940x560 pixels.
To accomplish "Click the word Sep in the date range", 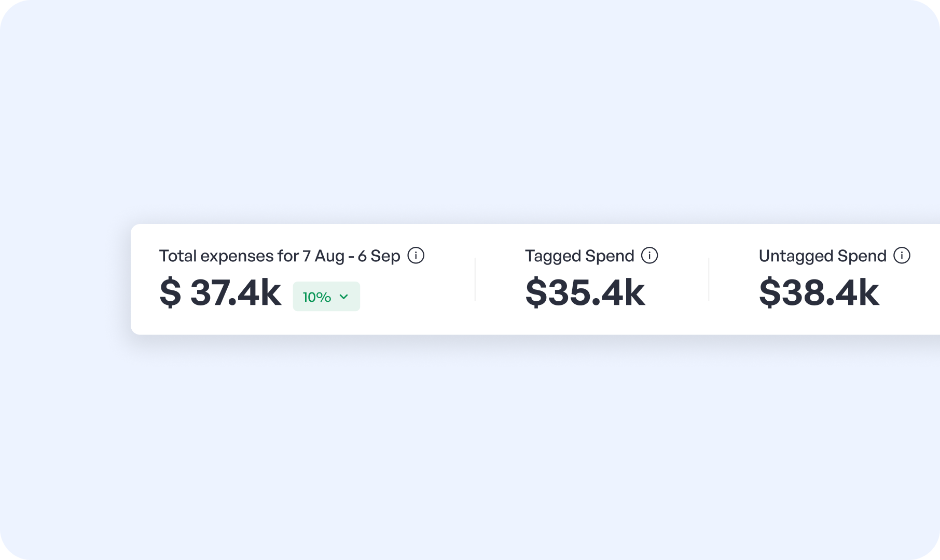I will tap(385, 256).
